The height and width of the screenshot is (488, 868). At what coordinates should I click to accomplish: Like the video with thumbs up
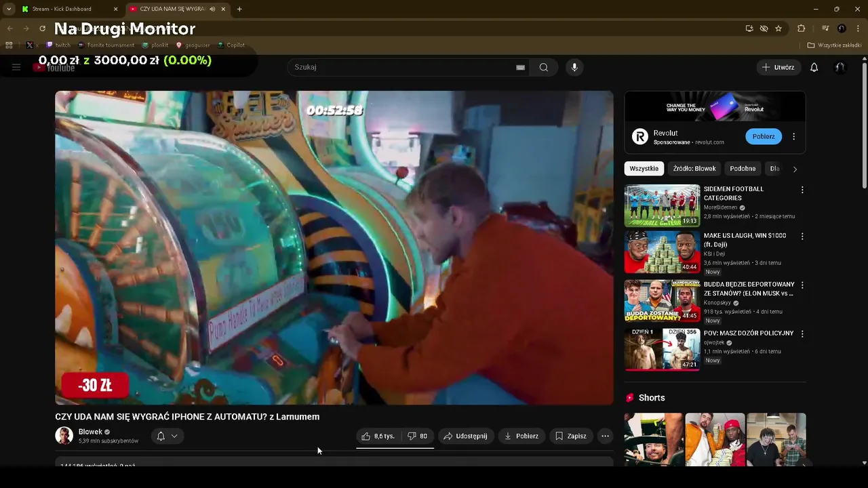[x=378, y=436]
